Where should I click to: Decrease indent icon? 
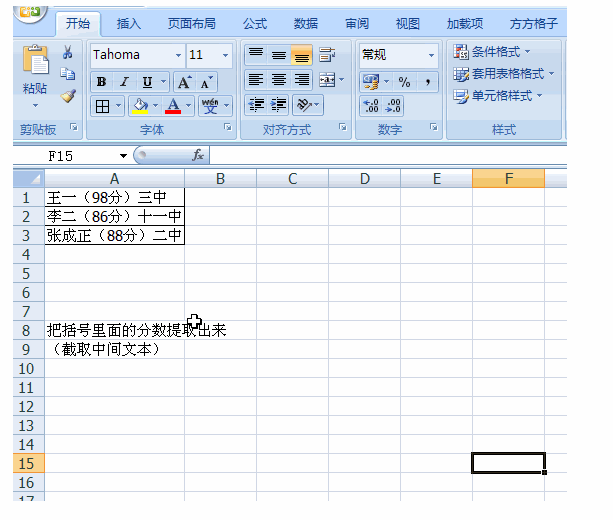[256, 105]
